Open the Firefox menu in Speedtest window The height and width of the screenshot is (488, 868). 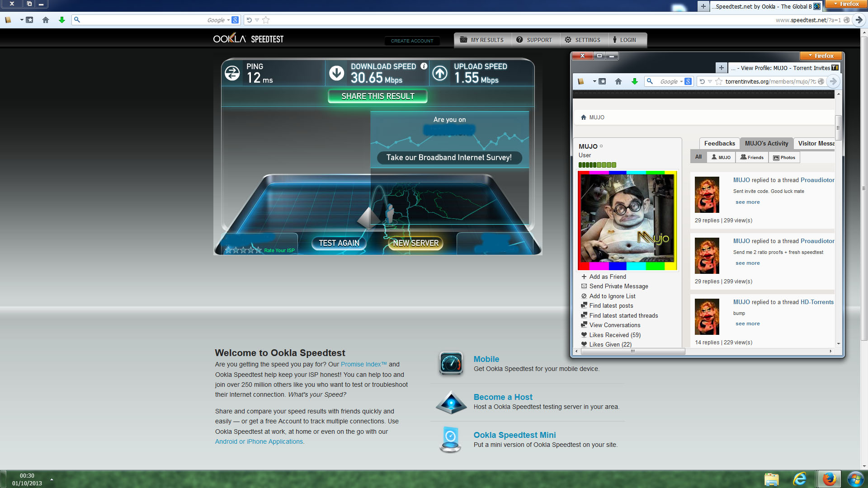pyautogui.click(x=846, y=4)
